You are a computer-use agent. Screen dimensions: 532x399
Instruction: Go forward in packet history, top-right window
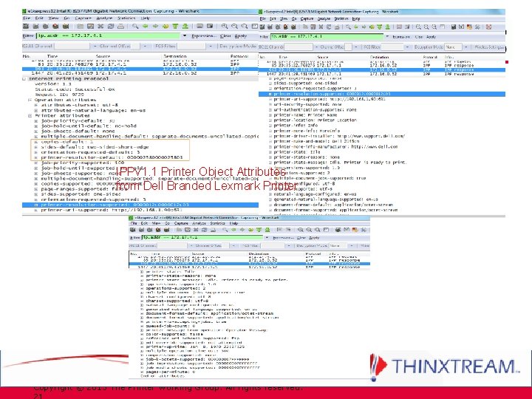(364, 27)
